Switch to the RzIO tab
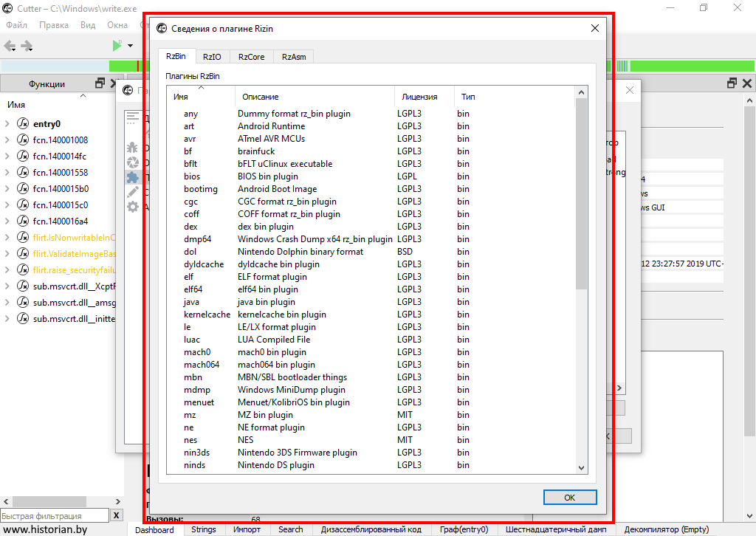The image size is (756, 536). coord(212,57)
